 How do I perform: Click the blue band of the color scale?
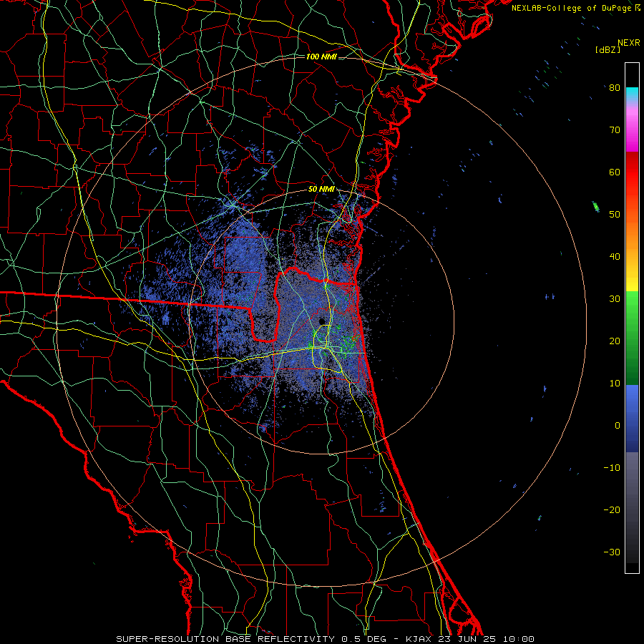click(632, 419)
